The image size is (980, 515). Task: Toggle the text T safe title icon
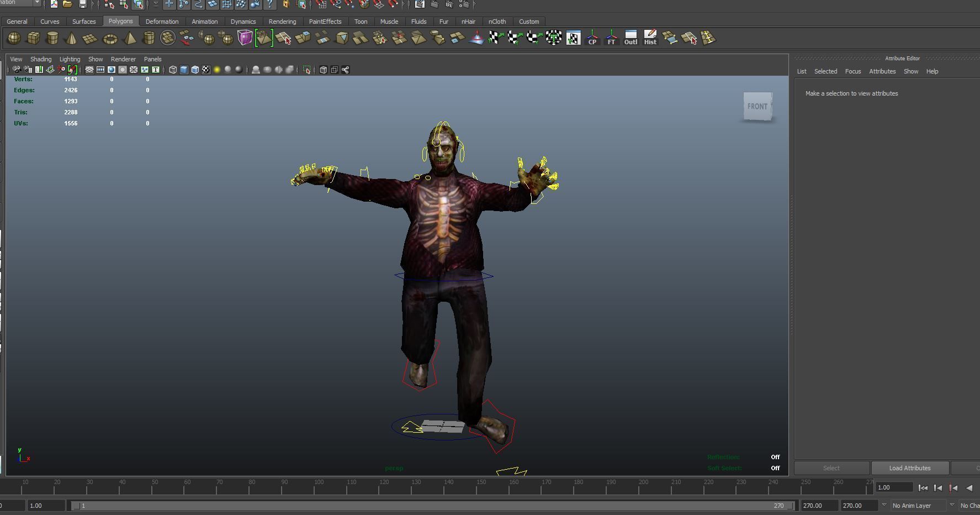coord(156,70)
